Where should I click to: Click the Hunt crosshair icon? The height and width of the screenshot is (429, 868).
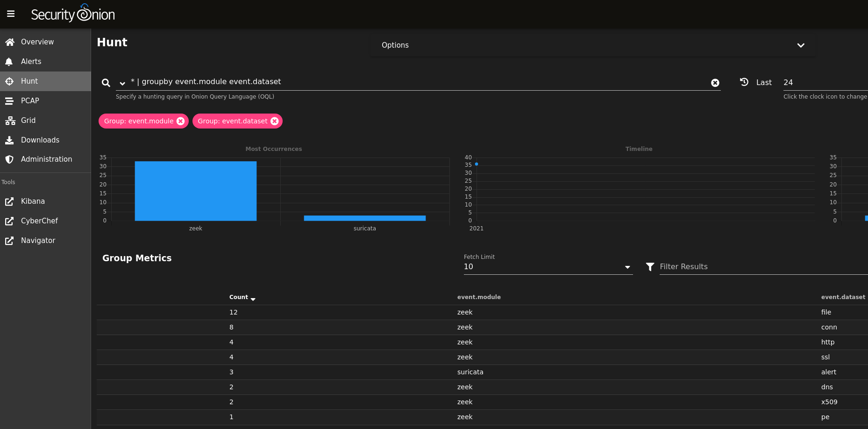9,81
